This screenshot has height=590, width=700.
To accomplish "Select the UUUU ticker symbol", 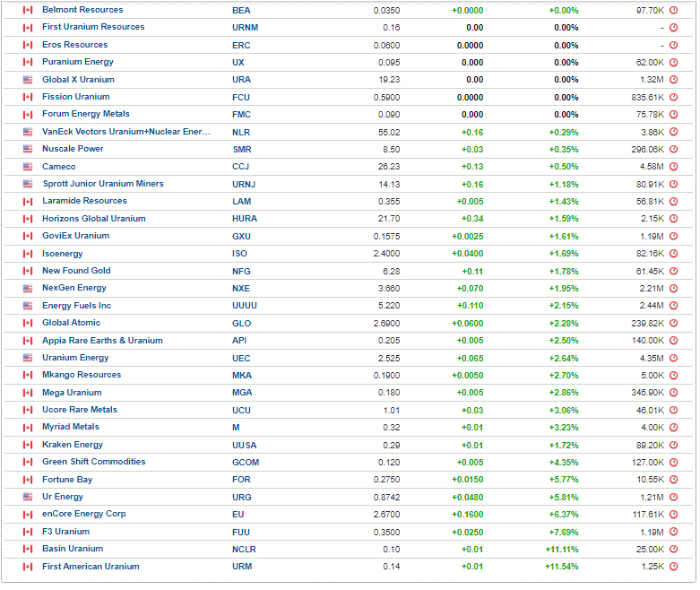I will tap(245, 306).
